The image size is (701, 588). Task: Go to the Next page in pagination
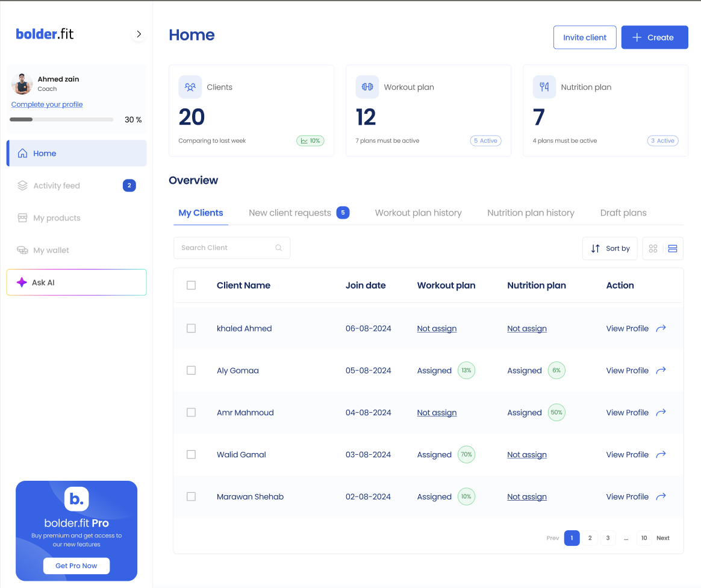click(662, 538)
